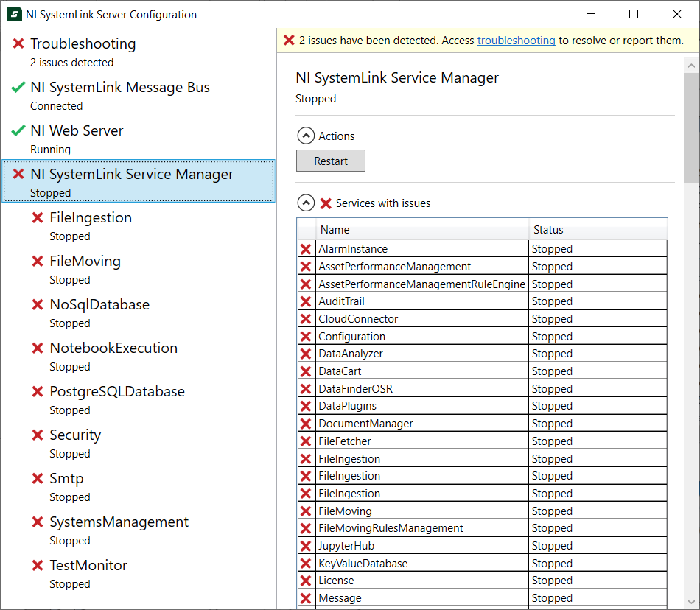The height and width of the screenshot is (610, 700).
Task: Select NI SystemLink Service Manager sidebar item
Action: (x=139, y=181)
